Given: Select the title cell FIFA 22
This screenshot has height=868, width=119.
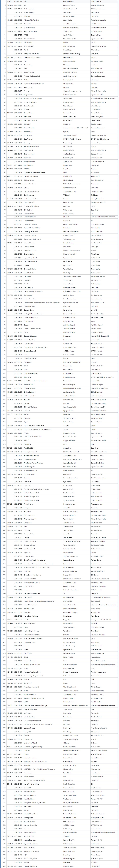Looking at the screenshot, I should [43, 433].
